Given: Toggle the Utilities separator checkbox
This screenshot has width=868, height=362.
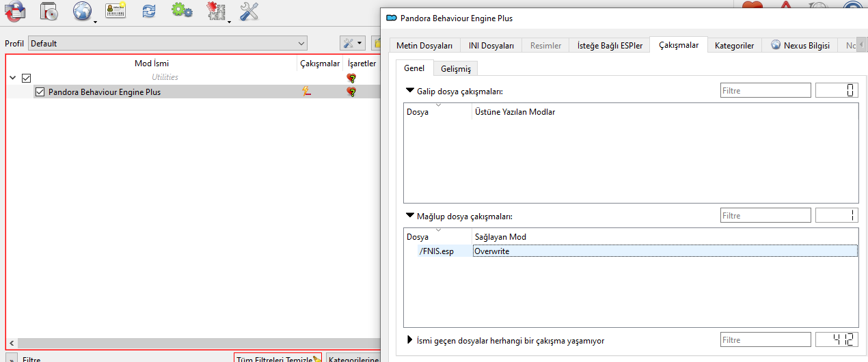Looking at the screenshot, I should click(27, 78).
